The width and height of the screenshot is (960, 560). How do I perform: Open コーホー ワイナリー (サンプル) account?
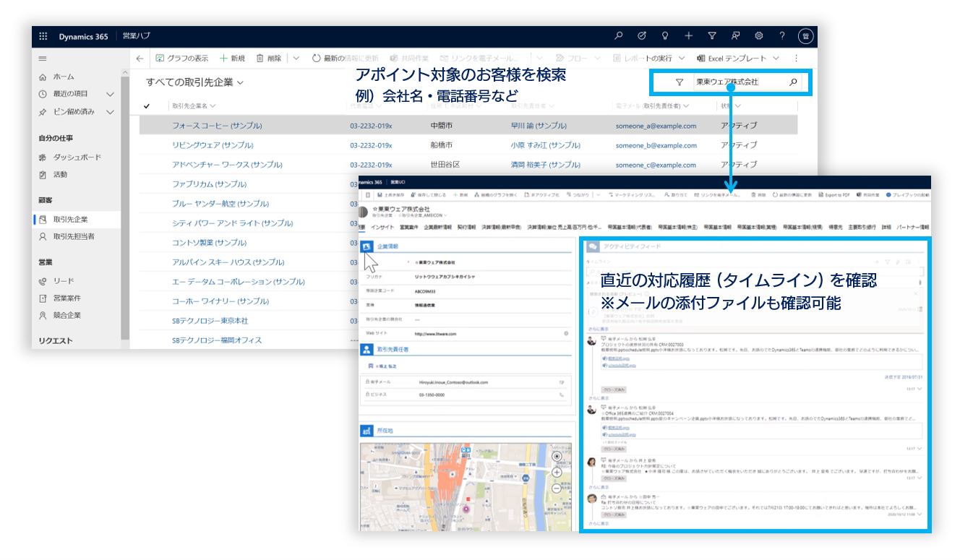coord(220,301)
